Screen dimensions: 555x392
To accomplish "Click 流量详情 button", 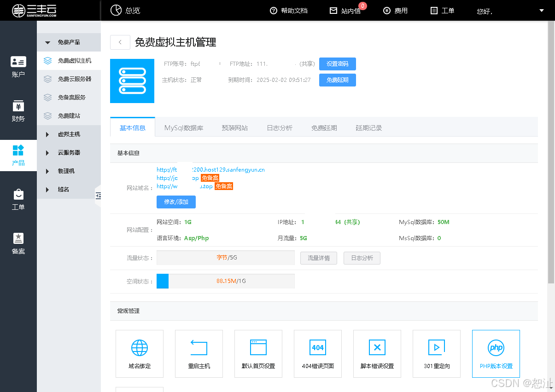I will coord(319,258).
